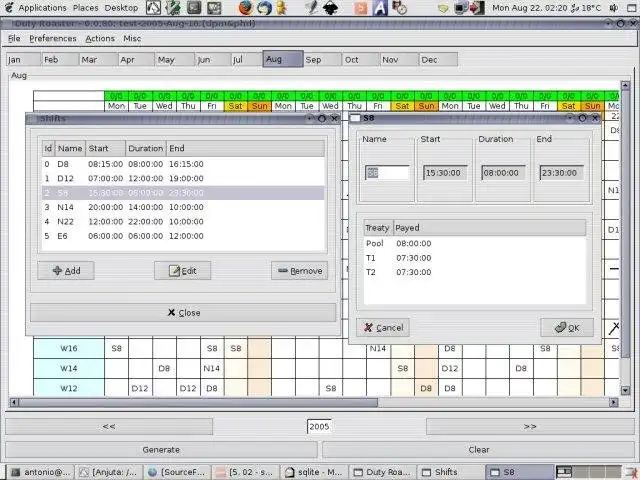Select the N14 shift row

(x=183, y=207)
